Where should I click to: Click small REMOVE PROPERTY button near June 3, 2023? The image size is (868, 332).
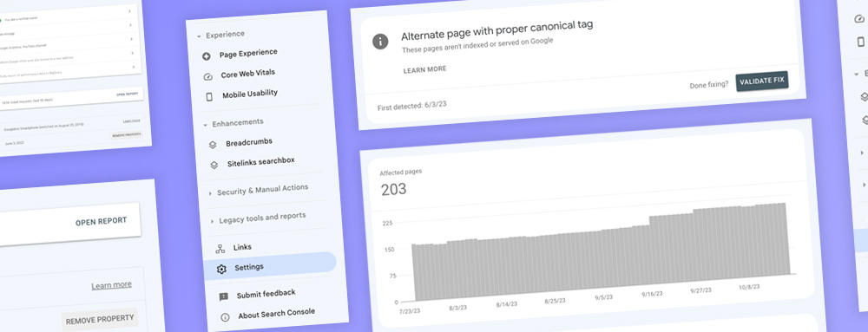point(127,134)
